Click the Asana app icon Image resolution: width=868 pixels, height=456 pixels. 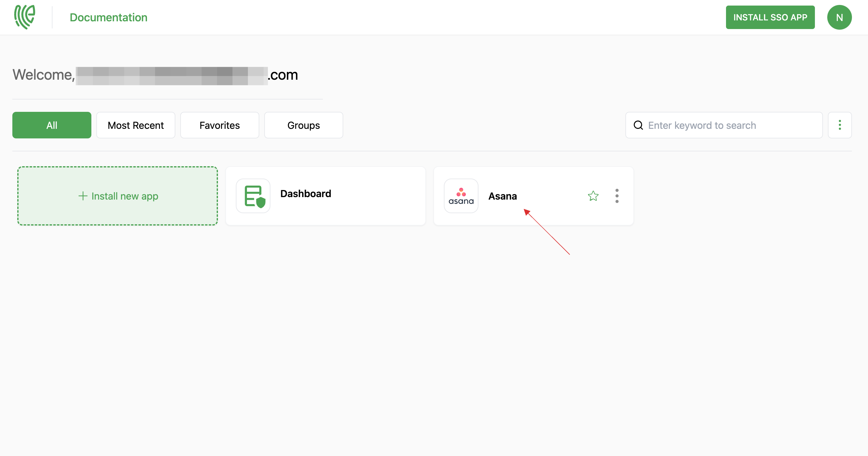[460, 196]
